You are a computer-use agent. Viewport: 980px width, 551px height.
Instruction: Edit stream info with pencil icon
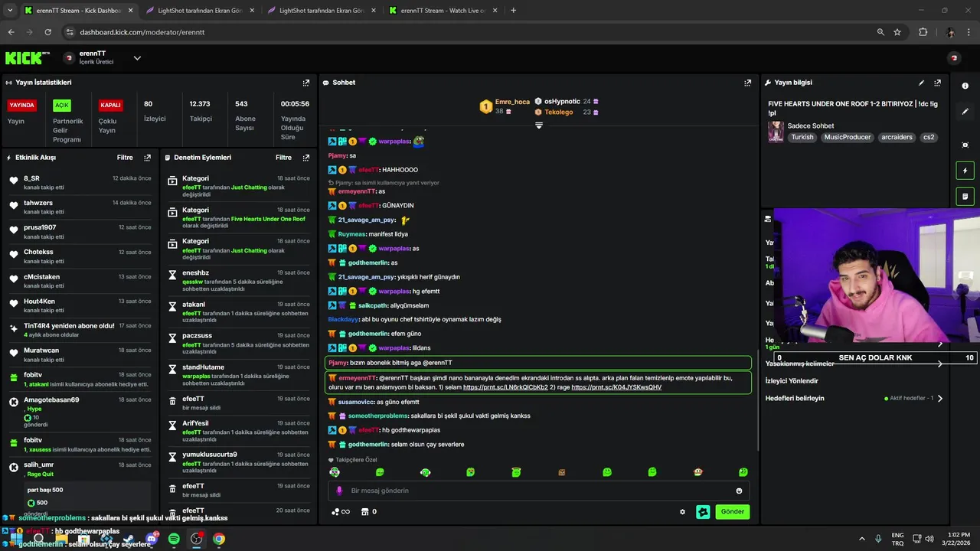pos(921,83)
